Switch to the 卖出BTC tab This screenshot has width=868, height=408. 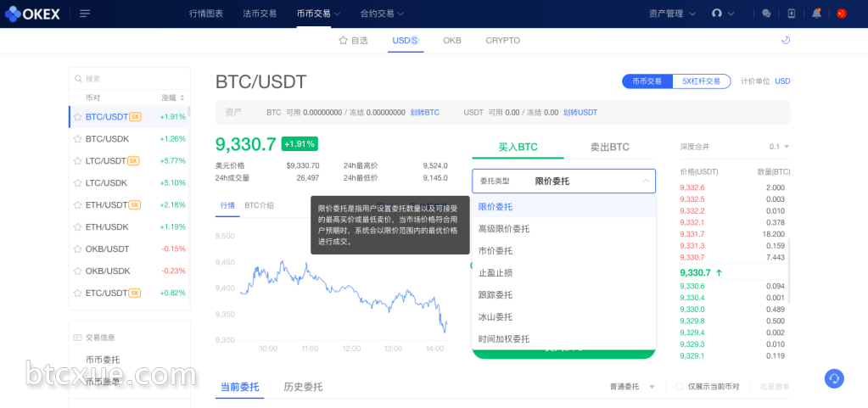click(x=609, y=148)
